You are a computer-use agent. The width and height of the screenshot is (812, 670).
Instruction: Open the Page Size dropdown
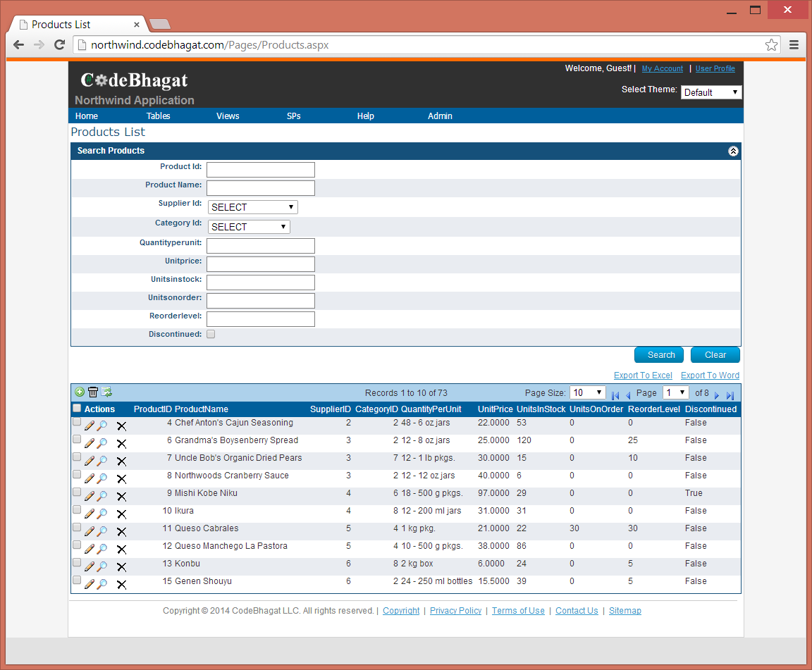point(588,393)
